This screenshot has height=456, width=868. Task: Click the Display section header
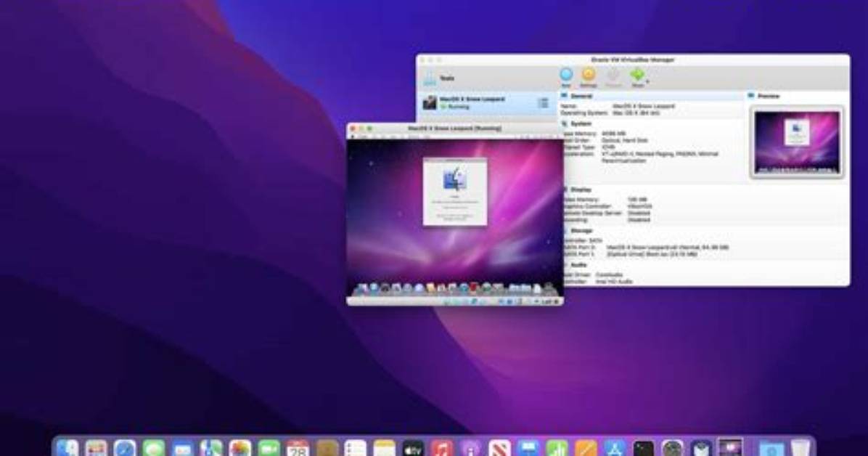click(x=581, y=190)
